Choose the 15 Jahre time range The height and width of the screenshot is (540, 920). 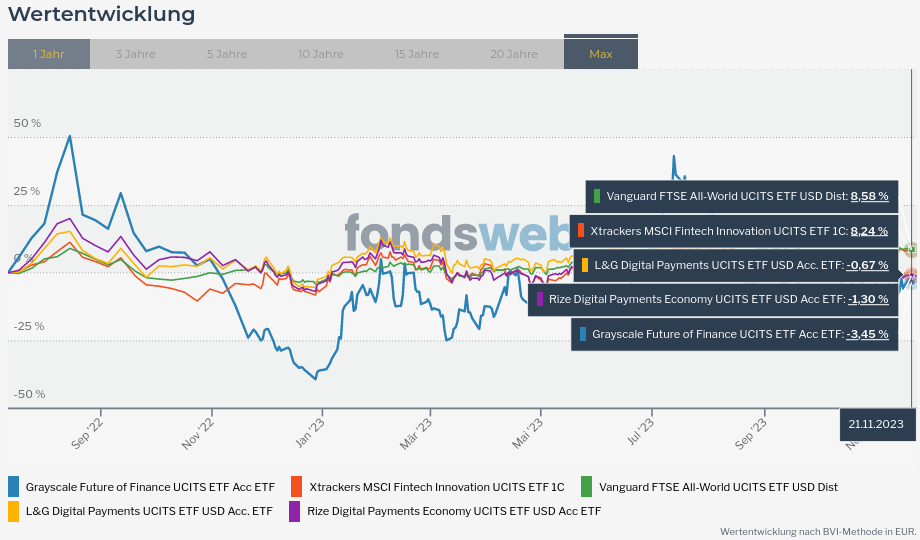tap(416, 54)
